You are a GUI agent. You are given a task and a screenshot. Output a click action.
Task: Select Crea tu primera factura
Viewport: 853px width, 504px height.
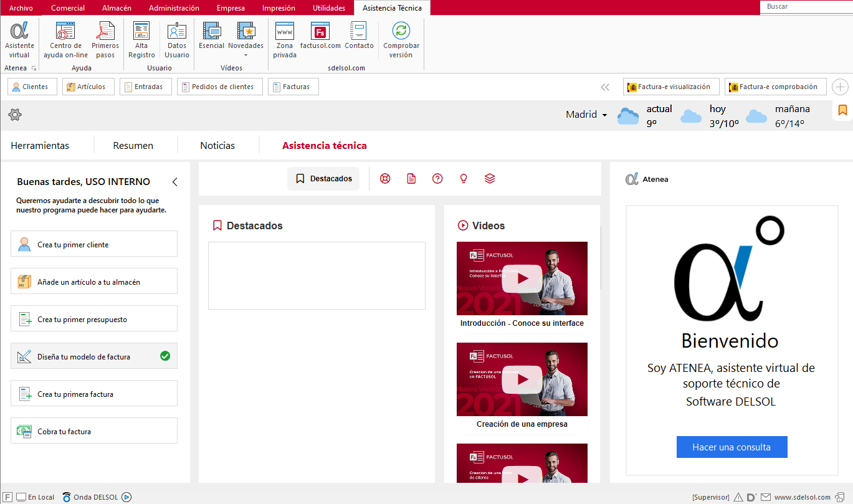pos(94,393)
